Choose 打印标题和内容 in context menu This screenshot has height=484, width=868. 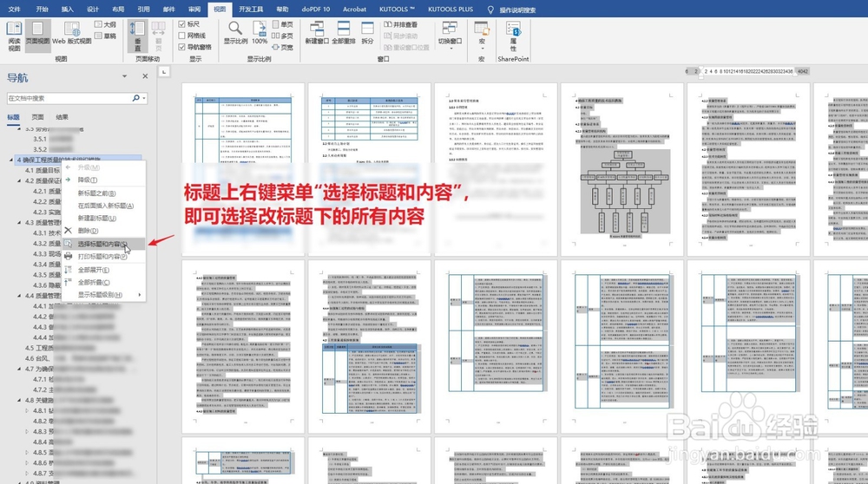click(104, 257)
